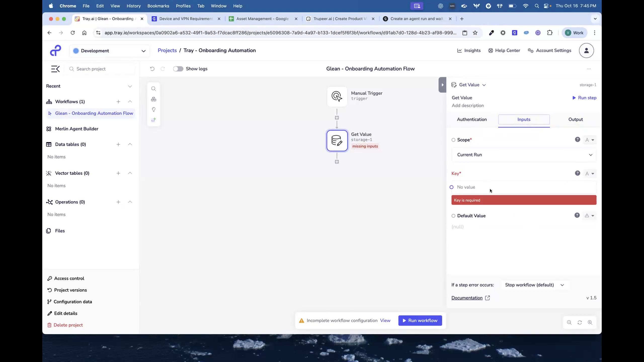The width and height of the screenshot is (644, 362).
Task: Open the Bookmarks menu in the menu bar
Action: [158, 6]
